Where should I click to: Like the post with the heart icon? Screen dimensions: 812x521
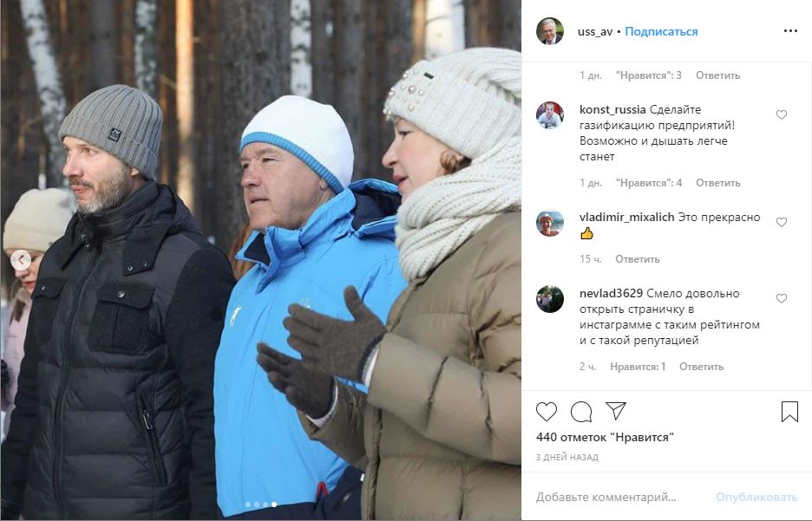point(547,412)
